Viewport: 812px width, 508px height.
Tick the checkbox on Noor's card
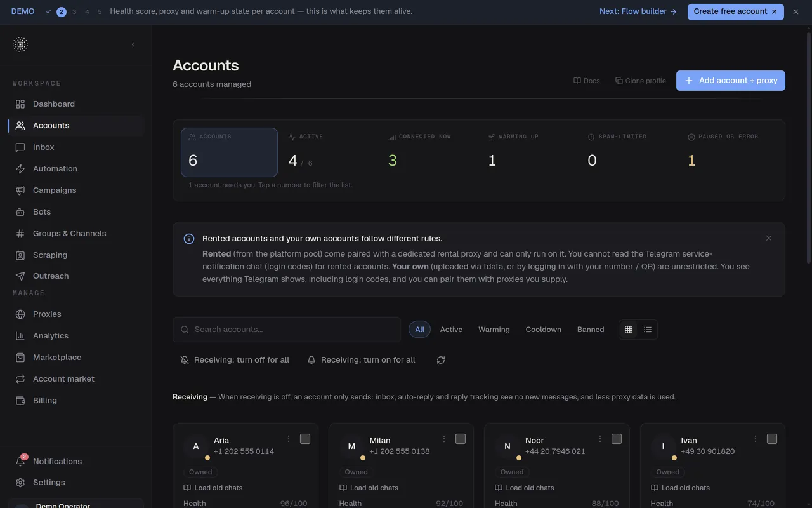click(x=617, y=439)
